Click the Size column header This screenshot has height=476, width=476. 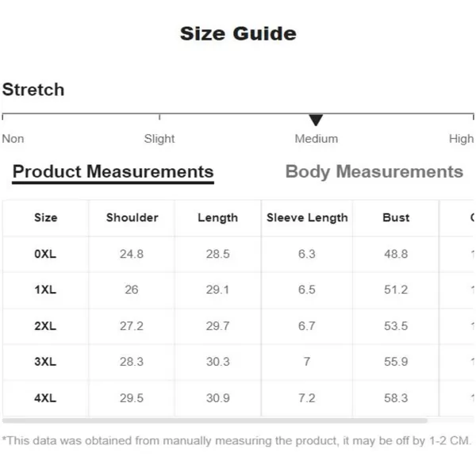point(46,217)
